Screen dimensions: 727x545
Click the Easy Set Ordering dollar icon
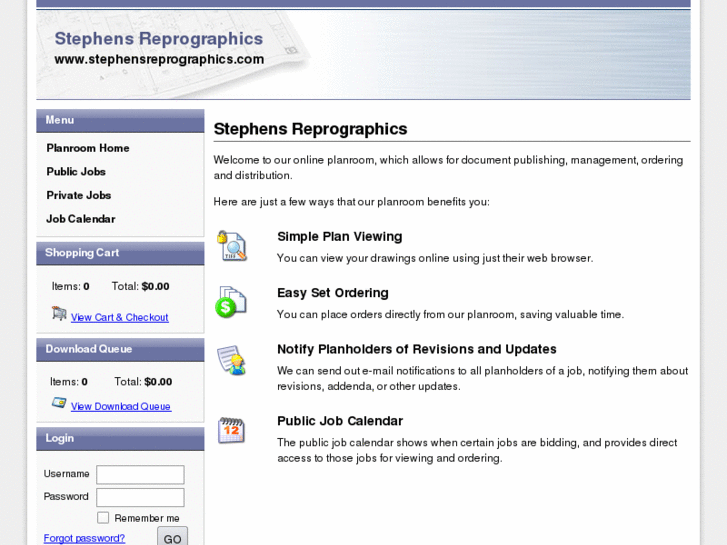coord(231,302)
